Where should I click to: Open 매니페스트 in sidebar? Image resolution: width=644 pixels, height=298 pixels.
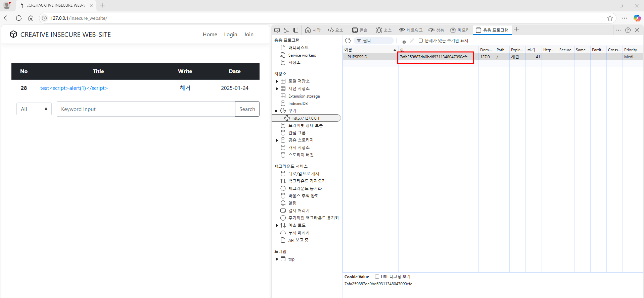click(298, 48)
